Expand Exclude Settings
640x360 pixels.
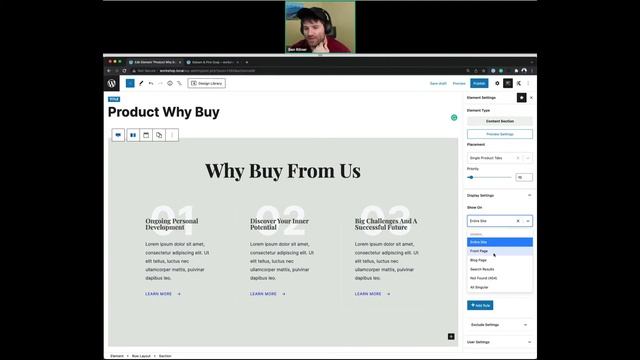click(499, 325)
